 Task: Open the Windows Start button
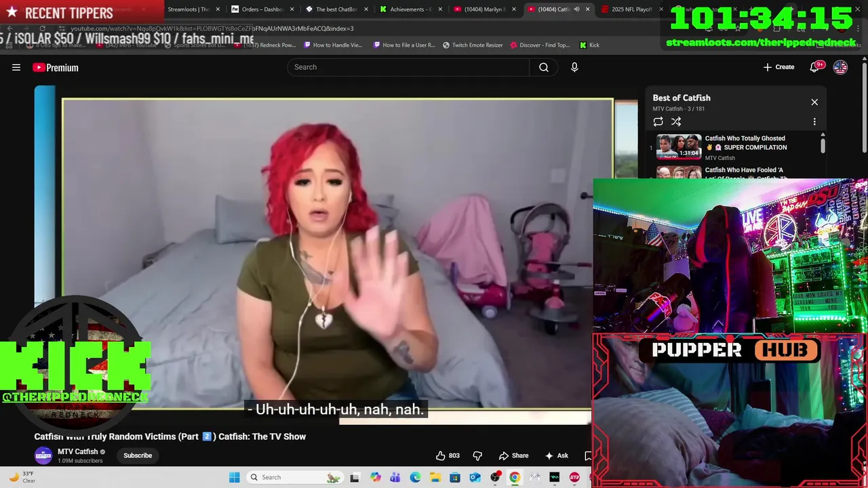click(x=235, y=477)
